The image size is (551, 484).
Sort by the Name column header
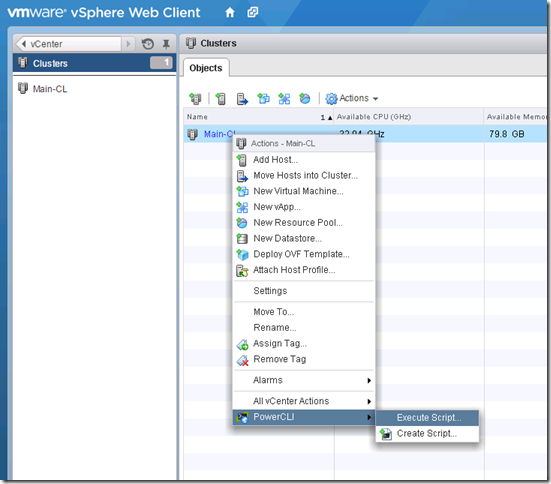259,117
